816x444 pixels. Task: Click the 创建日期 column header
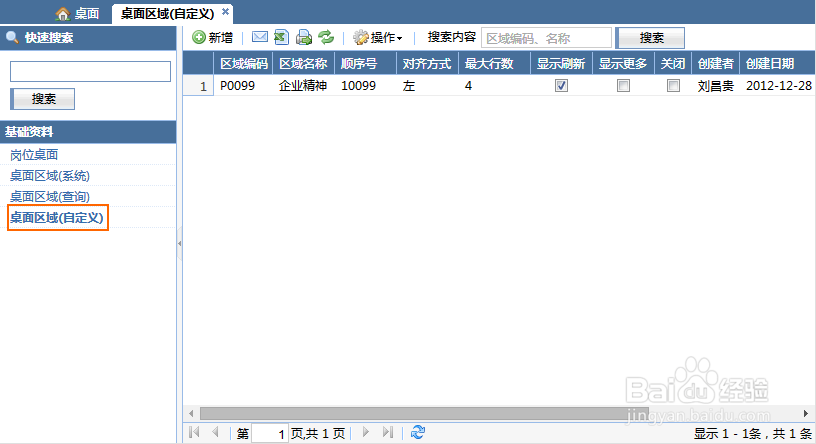pyautogui.click(x=777, y=64)
